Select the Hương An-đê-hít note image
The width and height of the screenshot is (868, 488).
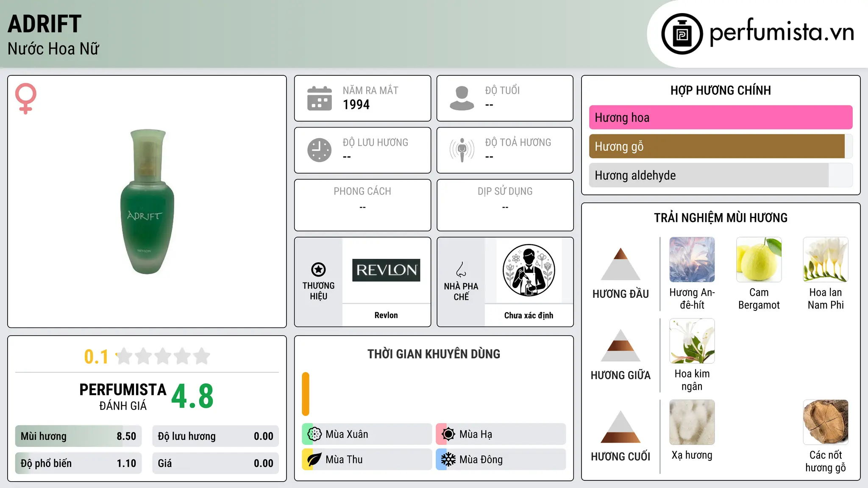point(692,260)
